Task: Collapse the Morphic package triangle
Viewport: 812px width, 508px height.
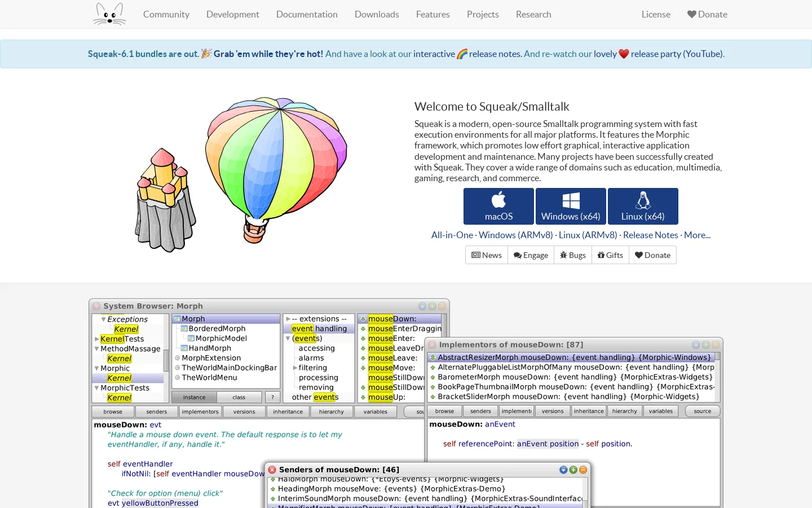Action: tap(97, 369)
